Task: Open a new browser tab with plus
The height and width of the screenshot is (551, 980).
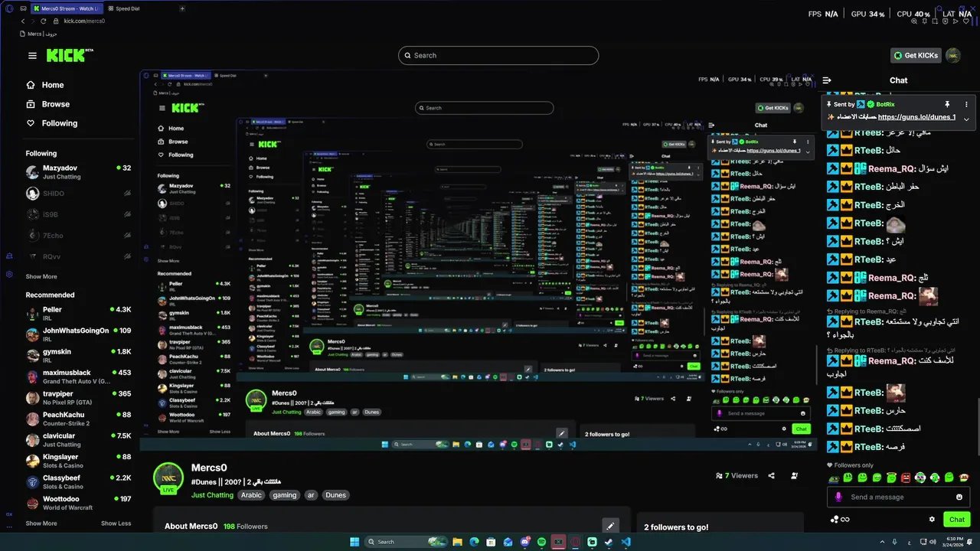Action: pyautogui.click(x=182, y=8)
